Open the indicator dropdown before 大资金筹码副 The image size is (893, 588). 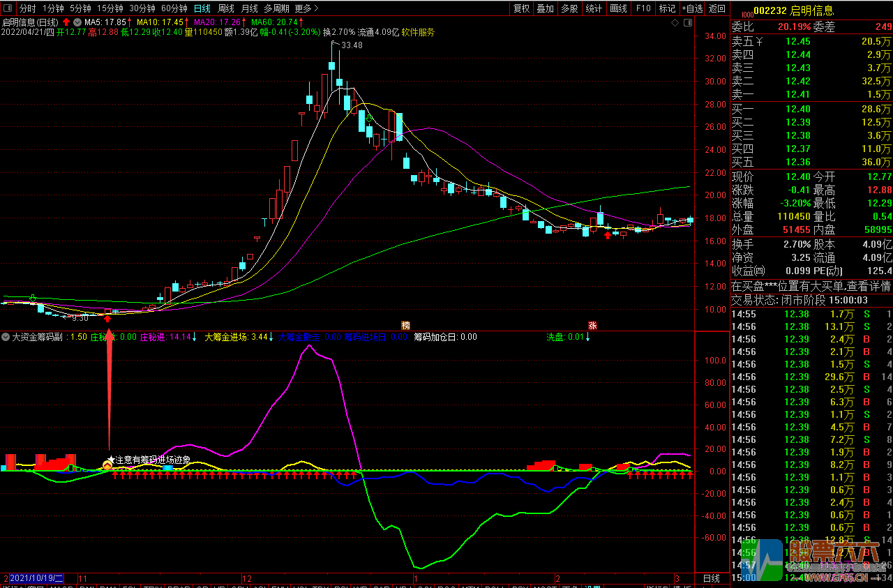click(6, 337)
